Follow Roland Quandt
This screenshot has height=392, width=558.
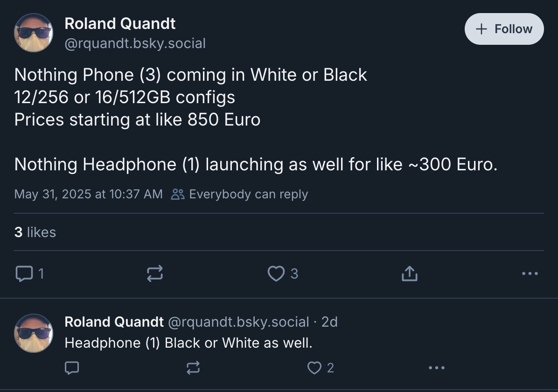pyautogui.click(x=504, y=29)
